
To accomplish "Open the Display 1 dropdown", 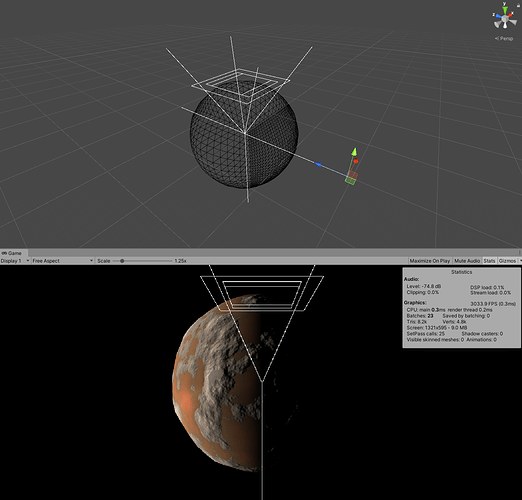I will coord(15,261).
